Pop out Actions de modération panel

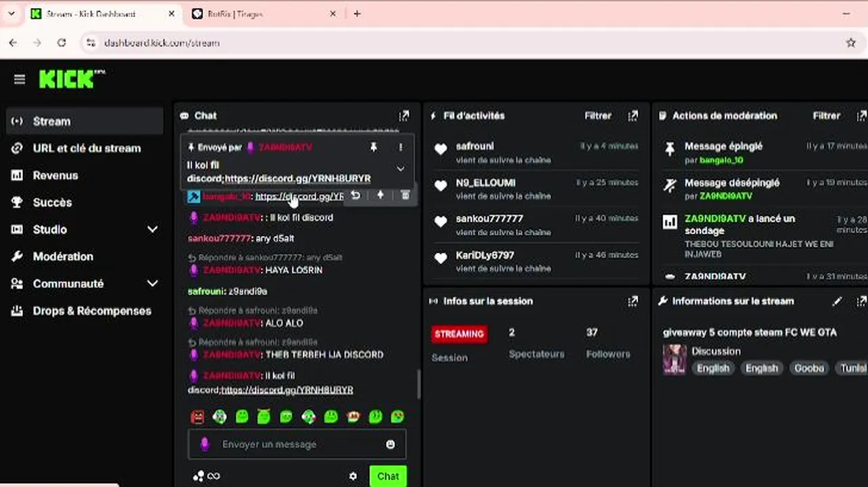point(862,116)
